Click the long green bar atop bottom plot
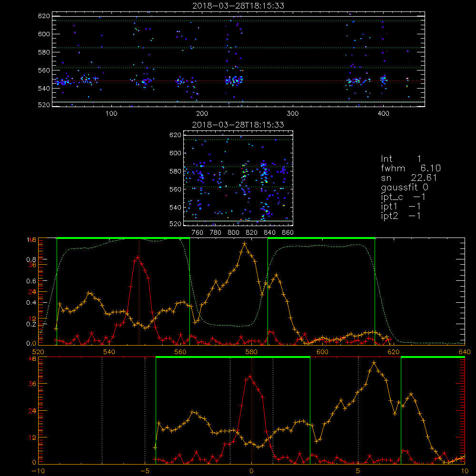Screen dimensions: 476x476 (x=233, y=357)
